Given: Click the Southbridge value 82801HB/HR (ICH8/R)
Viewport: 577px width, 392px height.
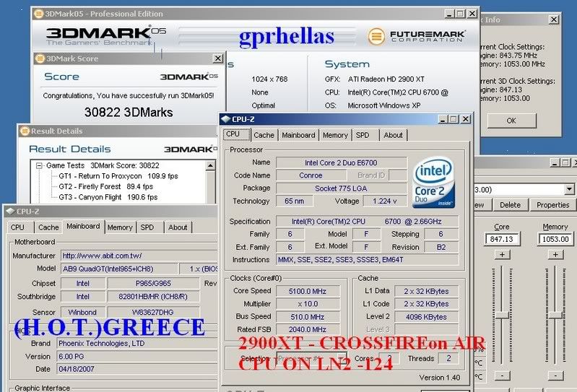Looking at the screenshot, I should [x=153, y=297].
